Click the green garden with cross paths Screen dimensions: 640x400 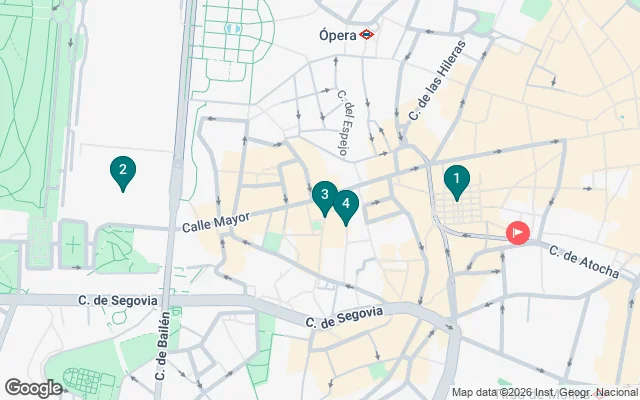[73, 245]
